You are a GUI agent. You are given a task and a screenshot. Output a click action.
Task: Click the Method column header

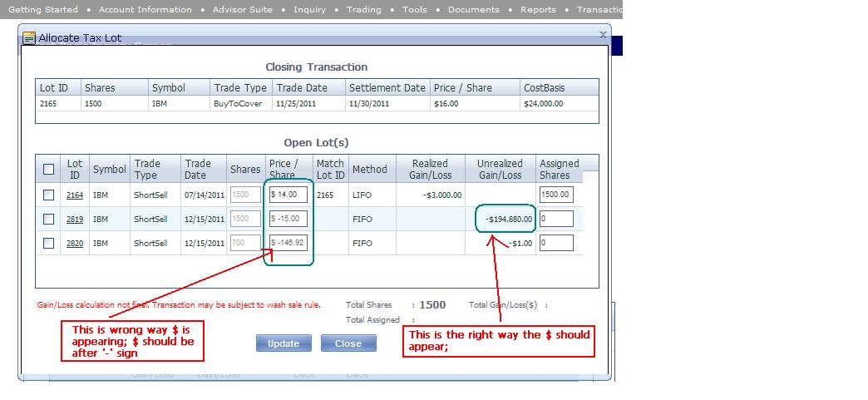tap(372, 169)
